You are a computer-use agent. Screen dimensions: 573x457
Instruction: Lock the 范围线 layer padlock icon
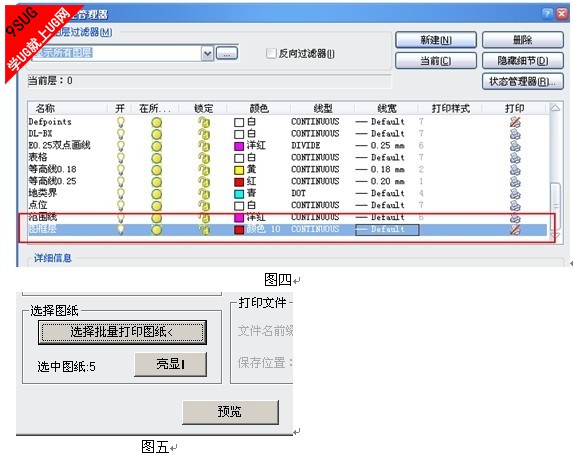point(204,218)
